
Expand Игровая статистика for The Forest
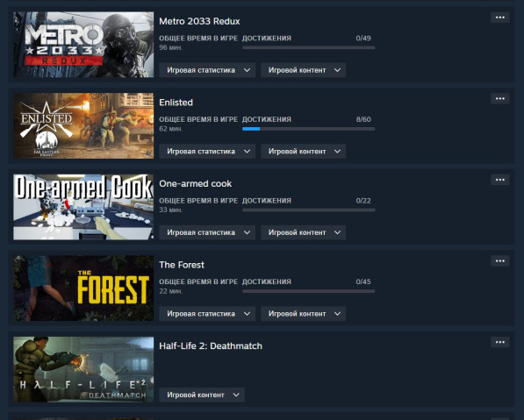point(207,314)
